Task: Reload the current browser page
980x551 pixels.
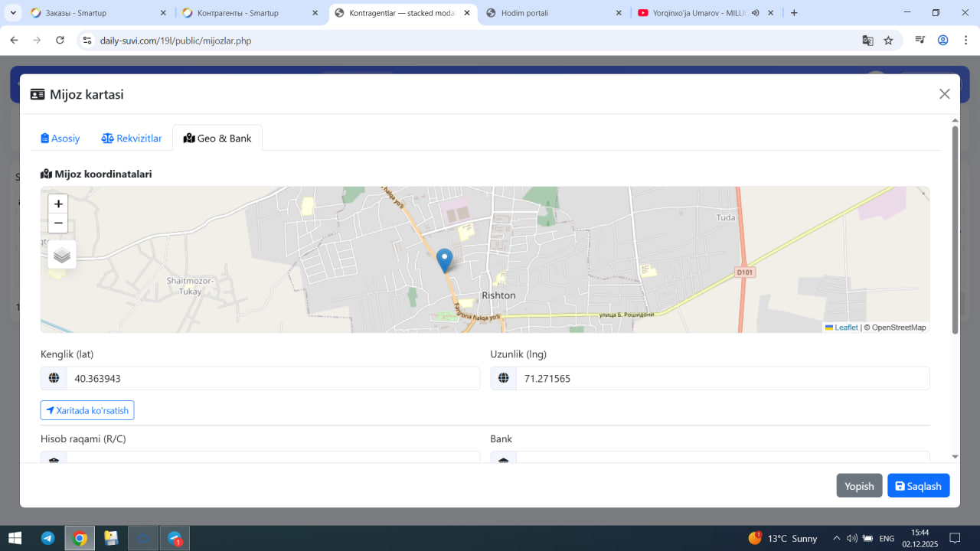Action: [60, 41]
